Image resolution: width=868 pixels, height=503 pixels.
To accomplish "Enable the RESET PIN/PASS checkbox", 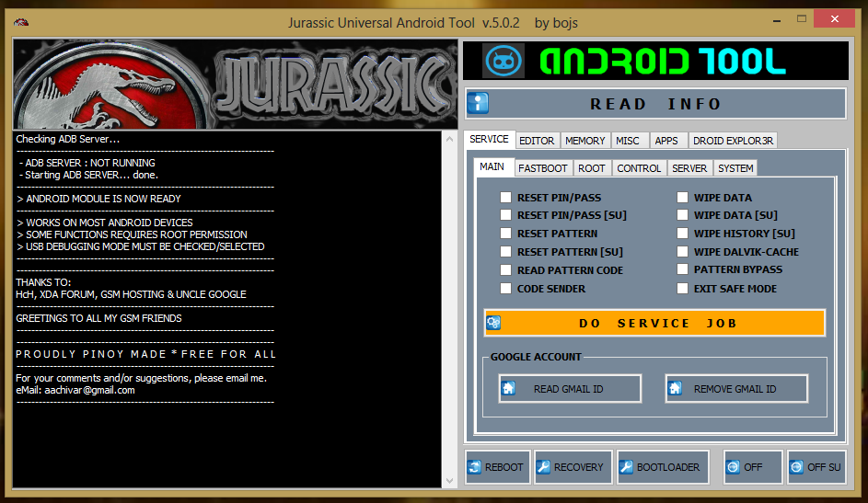I will pos(505,197).
